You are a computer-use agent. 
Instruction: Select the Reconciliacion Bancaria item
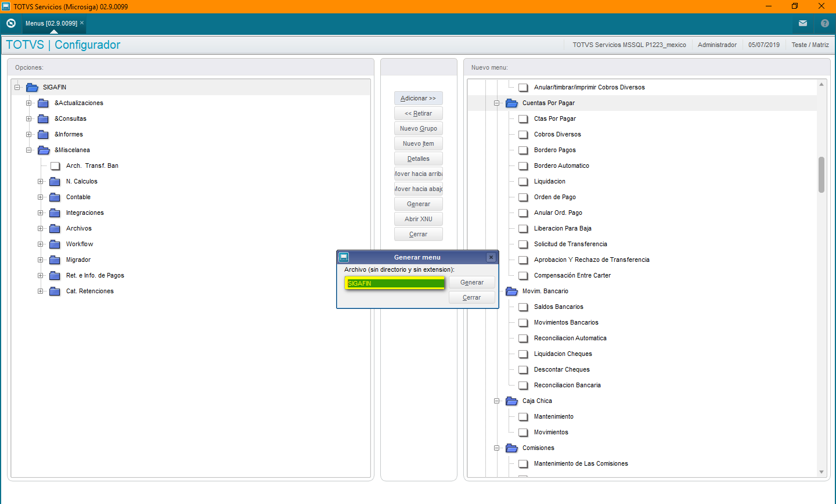(567, 385)
